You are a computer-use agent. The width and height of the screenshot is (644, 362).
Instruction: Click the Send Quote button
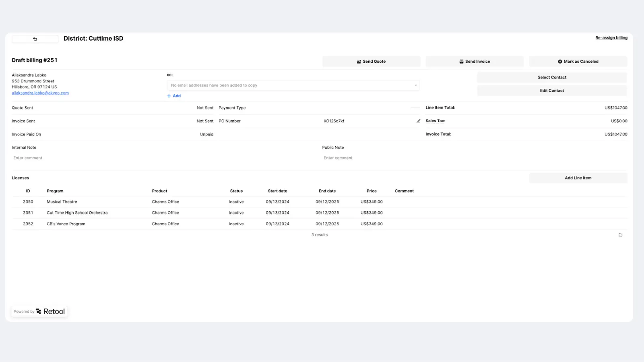pos(371,62)
